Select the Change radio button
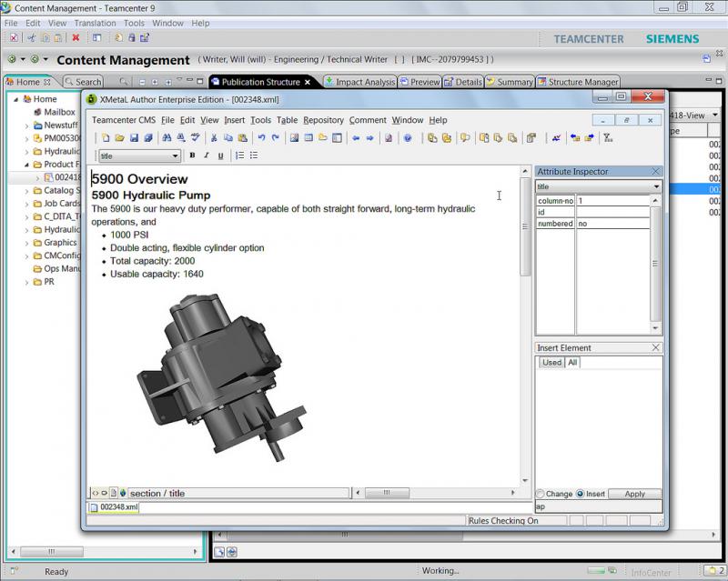The image size is (728, 581). 540,494
